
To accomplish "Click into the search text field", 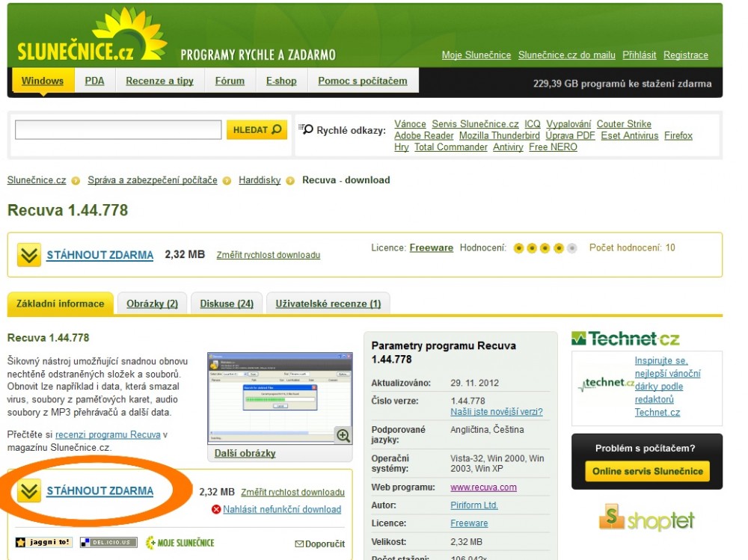I will 118,130.
